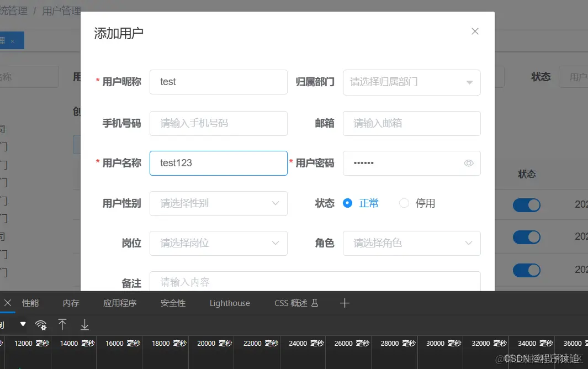Viewport: 588px width, 369px height.
Task: Switch to the Lighthouse DevTools tab
Action: point(230,303)
